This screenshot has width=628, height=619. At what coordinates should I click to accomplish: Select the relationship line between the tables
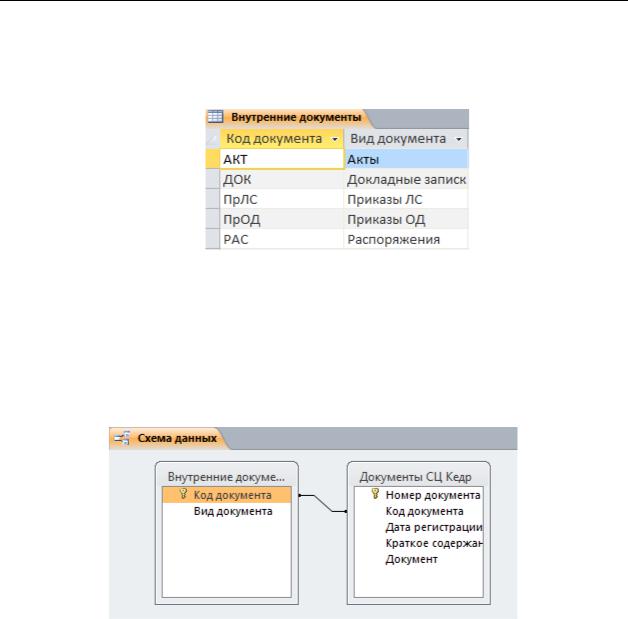click(x=323, y=503)
